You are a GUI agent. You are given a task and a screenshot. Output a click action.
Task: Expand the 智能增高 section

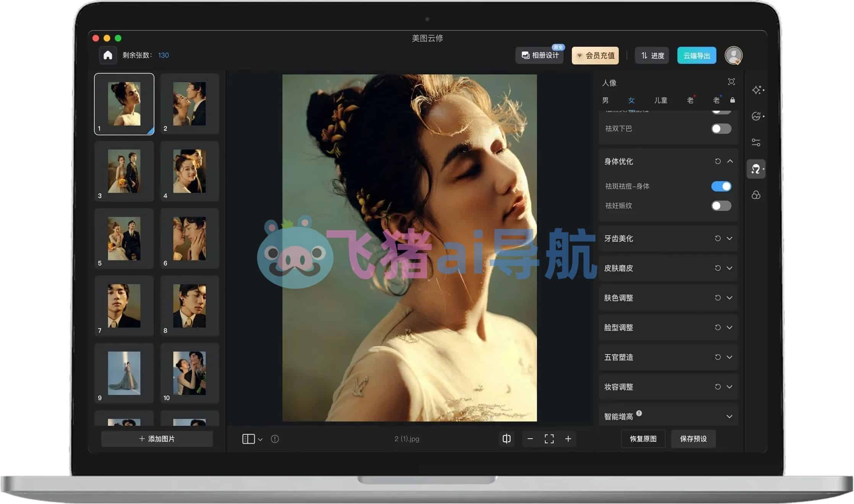click(730, 416)
